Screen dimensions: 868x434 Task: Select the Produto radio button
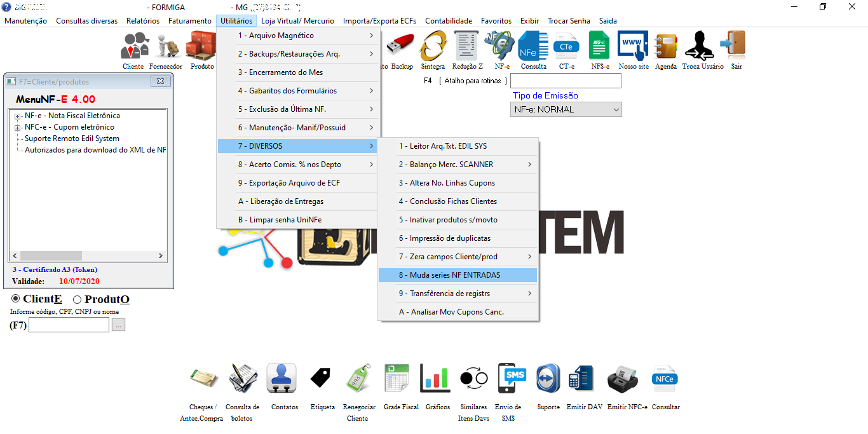coord(78,299)
